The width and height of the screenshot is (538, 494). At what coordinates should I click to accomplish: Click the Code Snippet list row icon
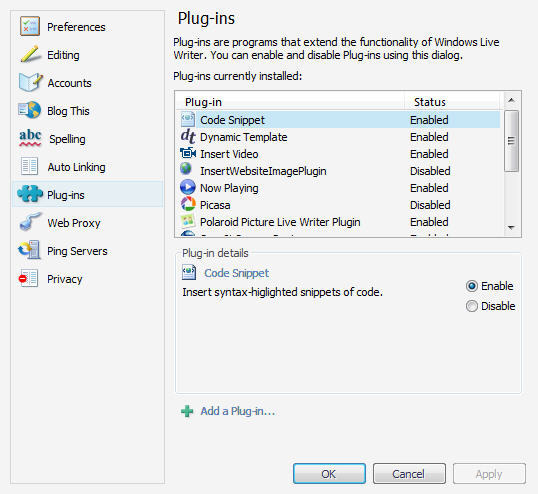188,120
